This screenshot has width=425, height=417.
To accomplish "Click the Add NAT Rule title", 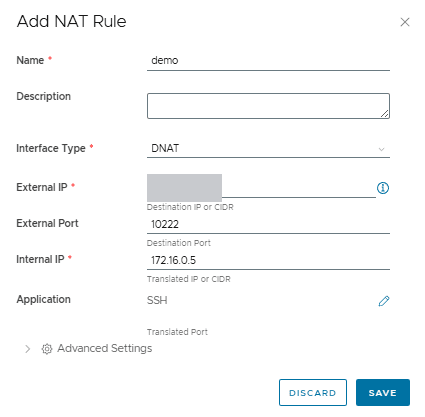I will coord(71,21).
